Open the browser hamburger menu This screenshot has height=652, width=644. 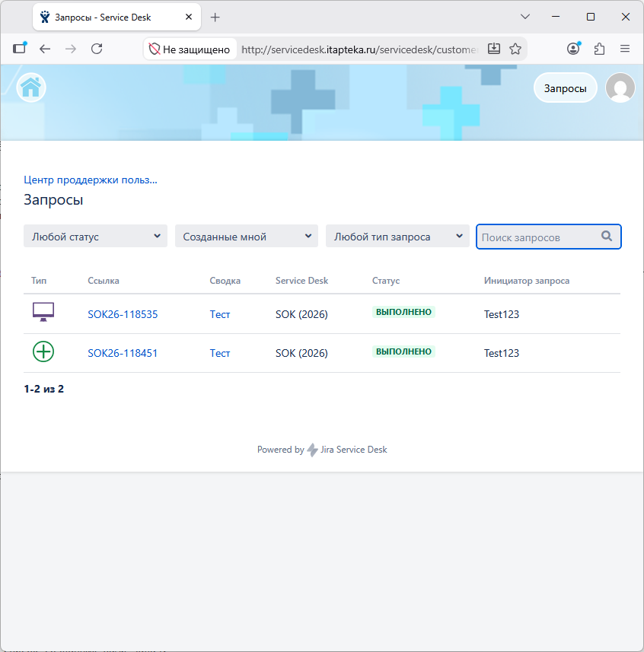pos(625,49)
